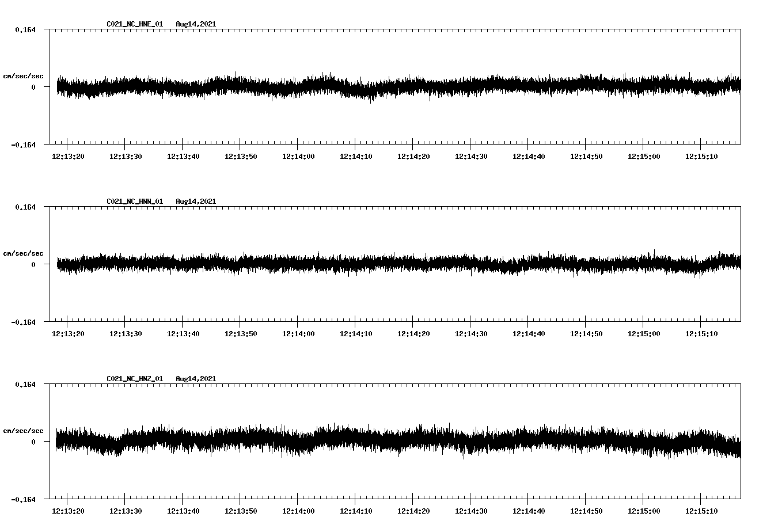782x532 pixels.
Task: Select the Aug14,2021 date on HNE plot
Action: click(x=196, y=24)
